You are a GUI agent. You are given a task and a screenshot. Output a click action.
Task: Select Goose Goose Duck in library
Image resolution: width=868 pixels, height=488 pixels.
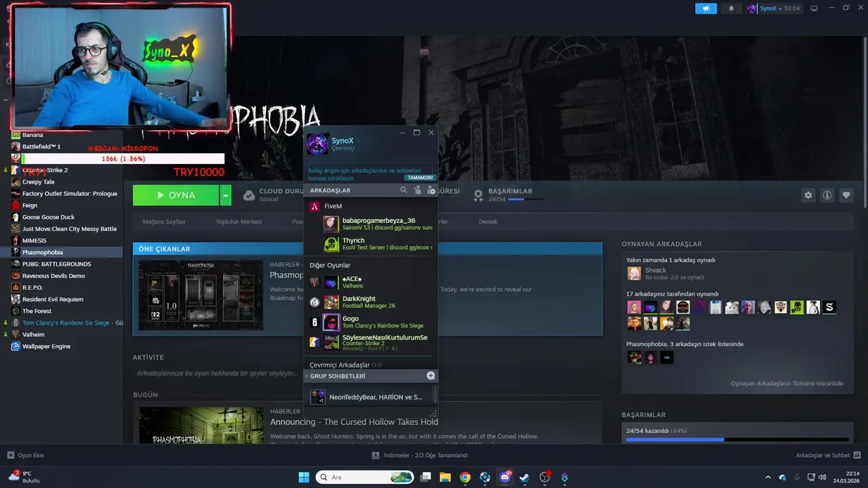48,217
